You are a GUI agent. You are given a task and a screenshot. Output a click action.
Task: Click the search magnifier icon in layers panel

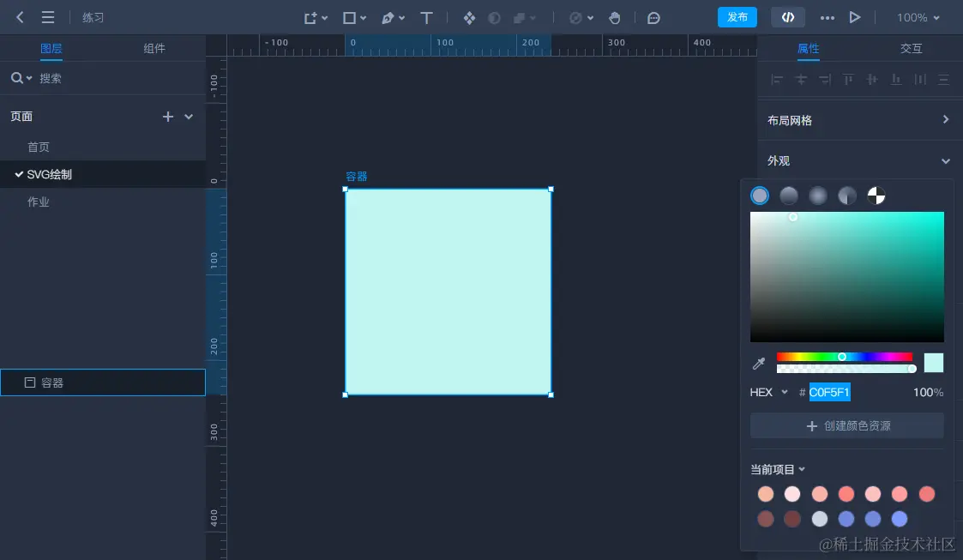click(16, 78)
